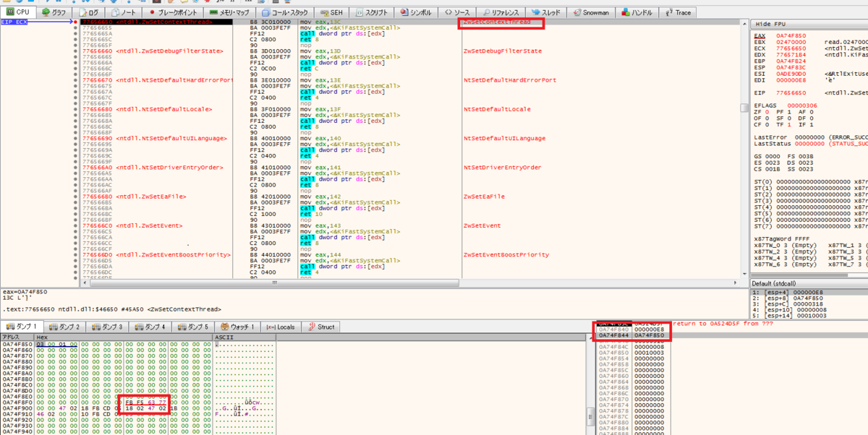The width and height of the screenshot is (868, 435).
Task: Select the ダンプ 2 tab
Action: tap(64, 327)
